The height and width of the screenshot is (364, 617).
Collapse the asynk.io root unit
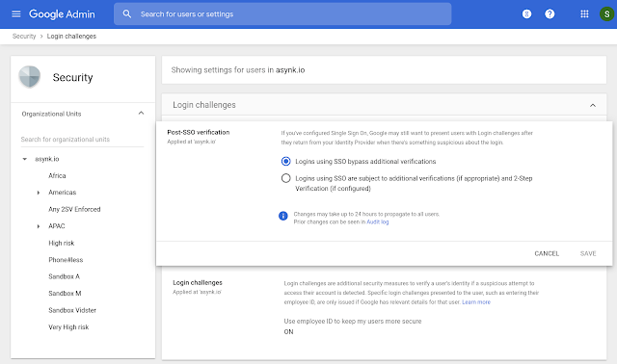(x=25, y=159)
